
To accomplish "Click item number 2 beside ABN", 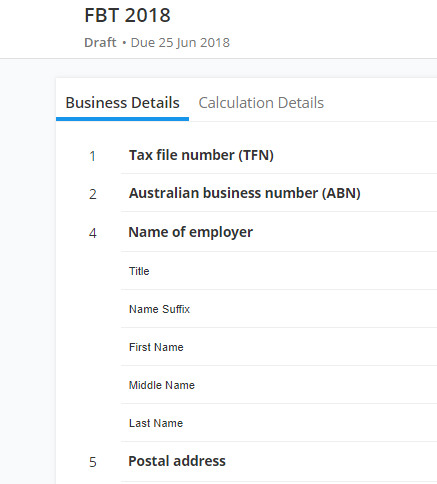I will point(93,194).
